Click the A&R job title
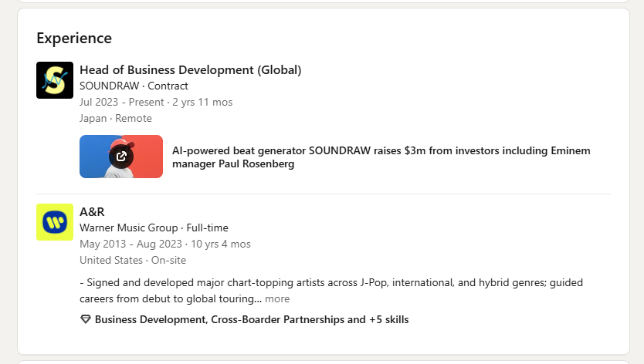The height and width of the screenshot is (364, 644). click(92, 212)
